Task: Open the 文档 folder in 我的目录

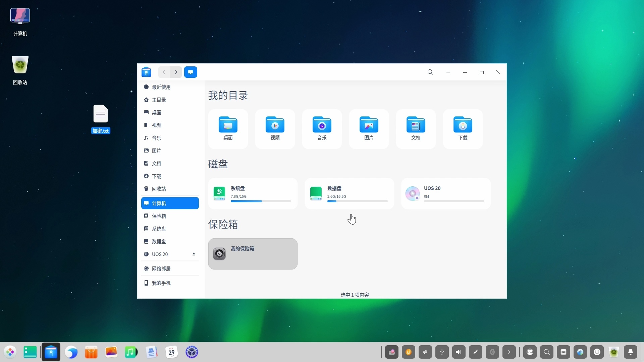Action: click(x=416, y=129)
